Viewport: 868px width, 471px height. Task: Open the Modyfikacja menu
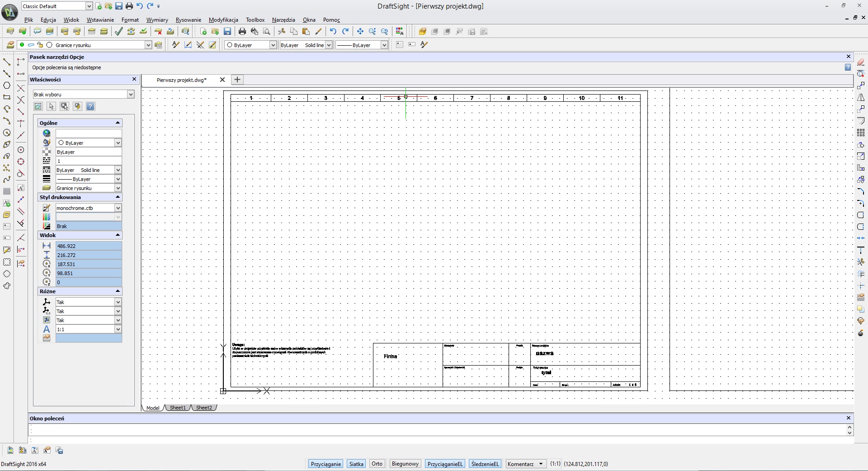[x=223, y=20]
